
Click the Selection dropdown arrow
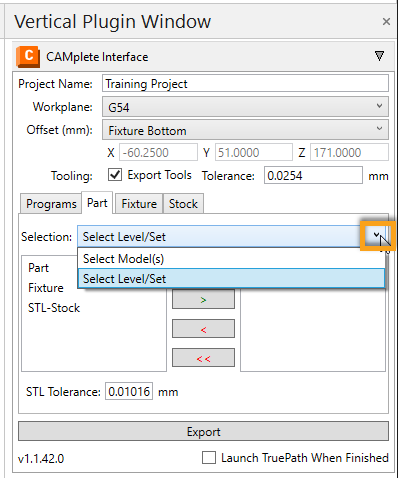377,235
